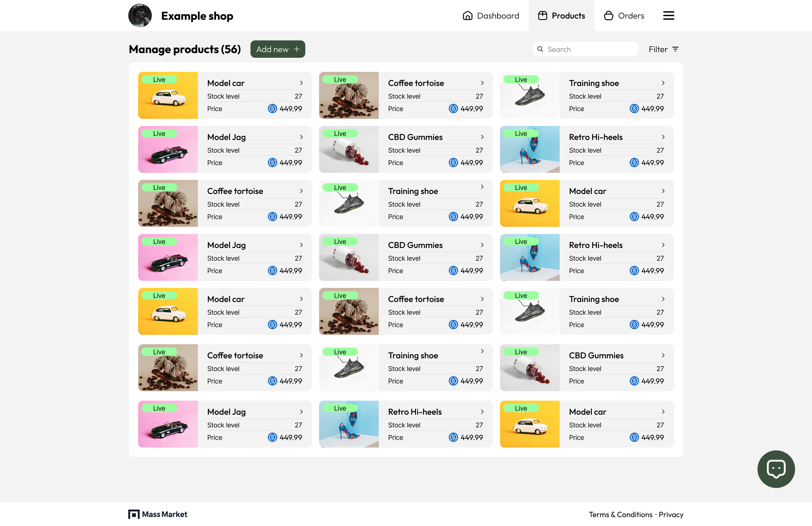The image size is (812, 526).
Task: Open the Terms & Conditions link
Action: click(620, 514)
